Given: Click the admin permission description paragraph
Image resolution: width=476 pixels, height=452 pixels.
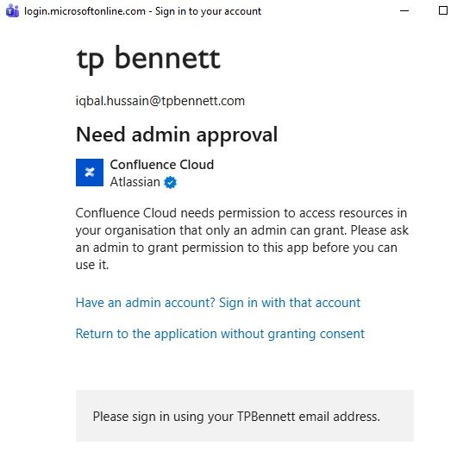Looking at the screenshot, I should [242, 239].
